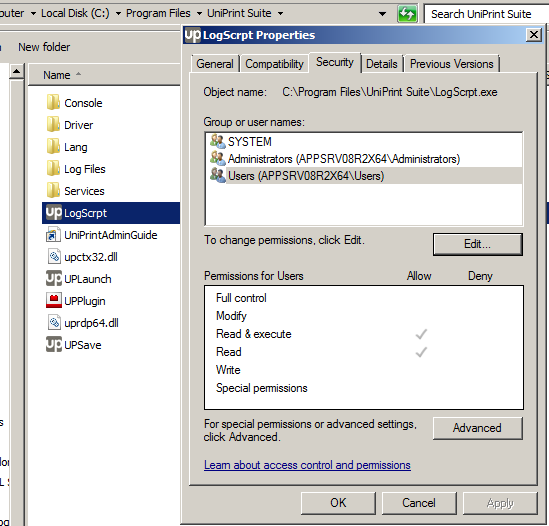Select the UPPlugin file name
549x526 pixels.
coord(85,301)
